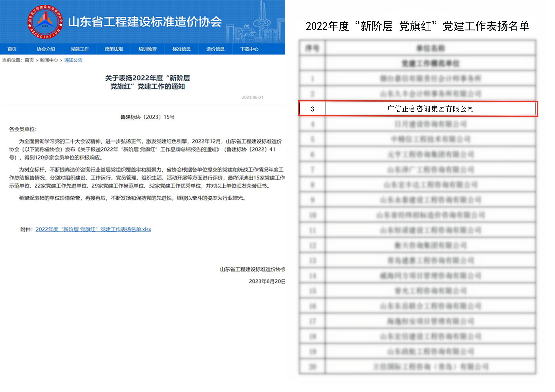Image resolution: width=555 pixels, height=392 pixels.
Task: Open the 协会介绍 navigation menu item
Action: click(46, 49)
